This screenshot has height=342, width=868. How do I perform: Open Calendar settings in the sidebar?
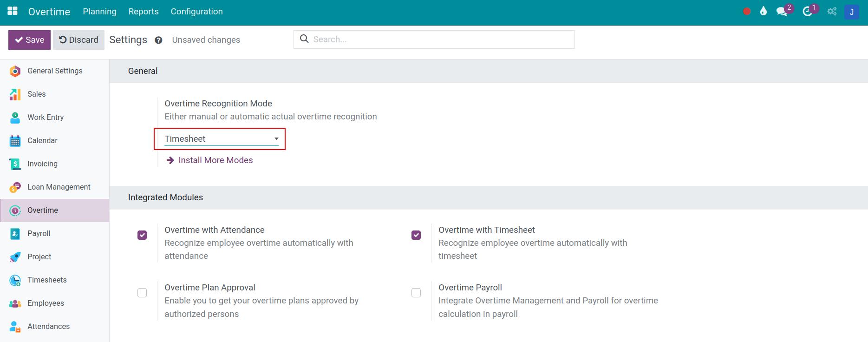click(x=55, y=141)
